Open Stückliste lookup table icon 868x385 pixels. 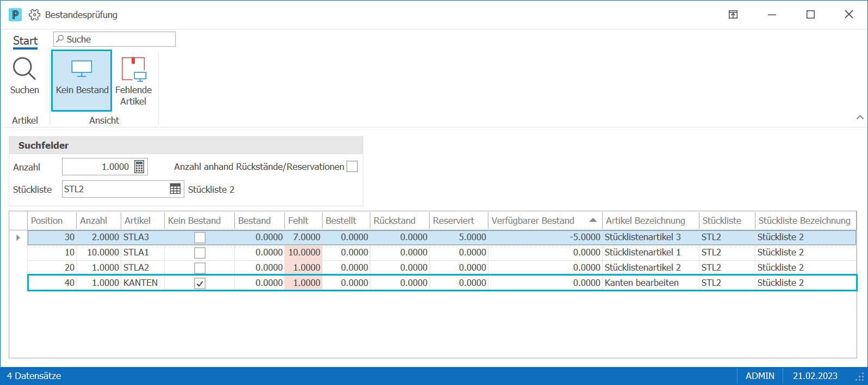pos(175,189)
